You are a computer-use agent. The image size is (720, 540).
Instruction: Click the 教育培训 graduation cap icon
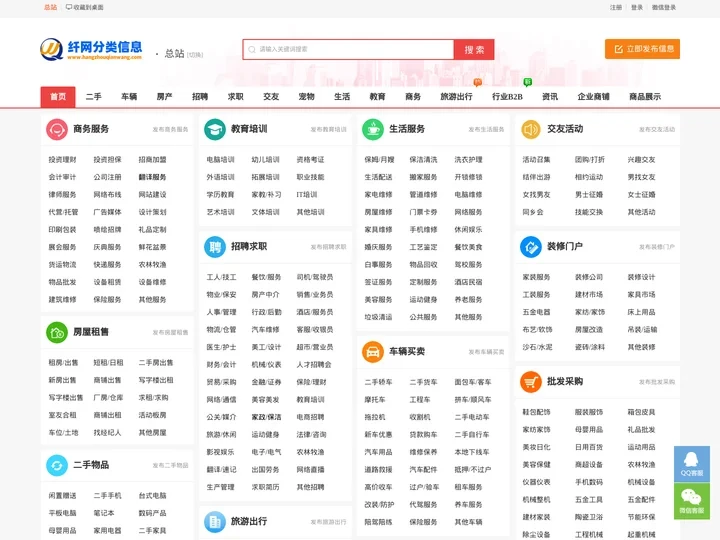click(x=215, y=129)
